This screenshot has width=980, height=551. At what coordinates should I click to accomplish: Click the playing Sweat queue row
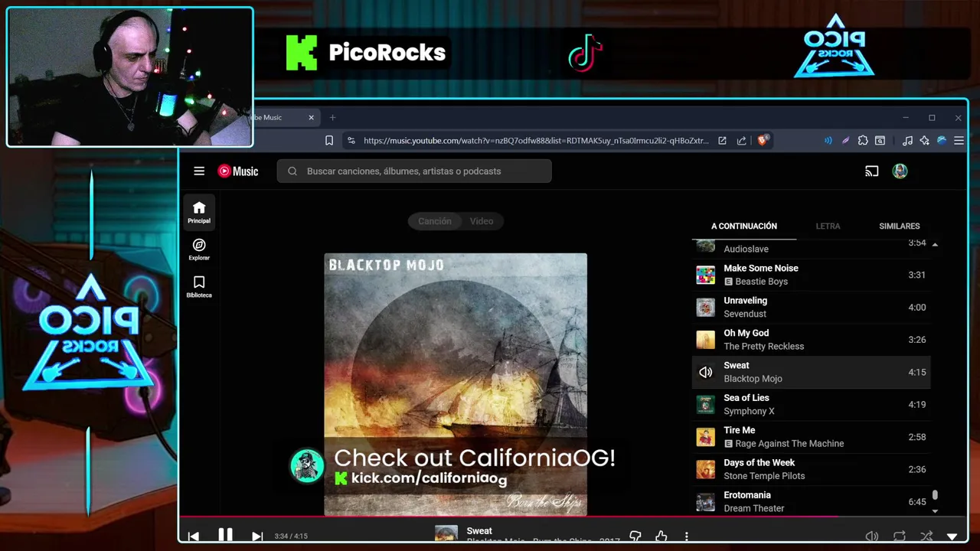pyautogui.click(x=812, y=372)
